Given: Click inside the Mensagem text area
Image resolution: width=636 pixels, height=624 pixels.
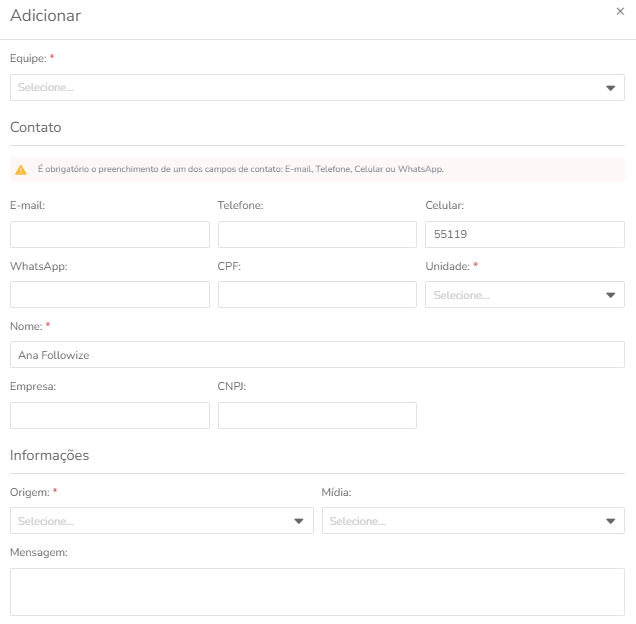Looking at the screenshot, I should point(317,592).
